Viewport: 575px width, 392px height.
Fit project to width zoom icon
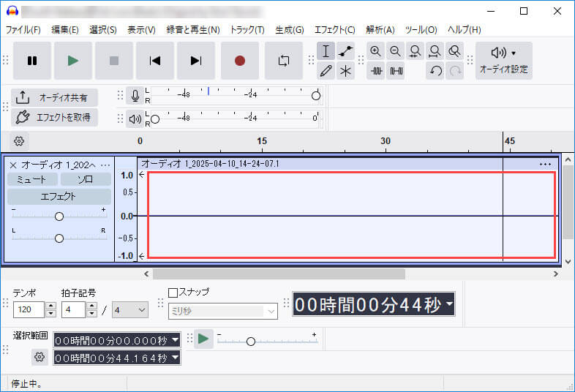pyautogui.click(x=435, y=51)
